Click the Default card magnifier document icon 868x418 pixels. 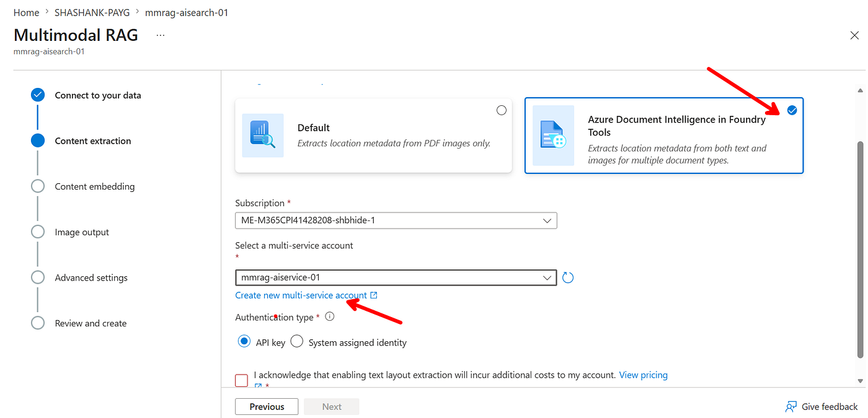point(263,135)
